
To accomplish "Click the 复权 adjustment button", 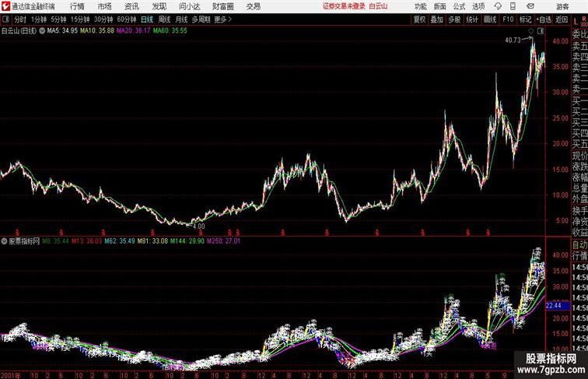I will tap(419, 19).
